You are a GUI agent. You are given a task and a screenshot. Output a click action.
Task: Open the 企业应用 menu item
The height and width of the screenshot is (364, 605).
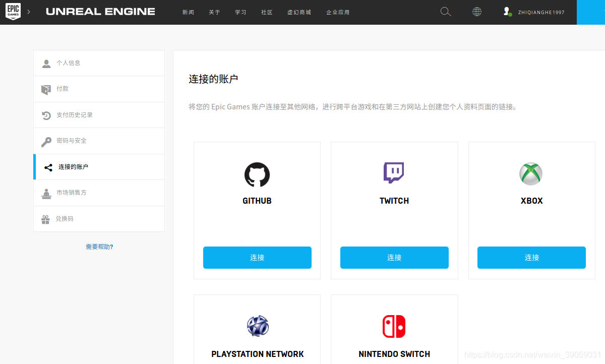coord(338,12)
